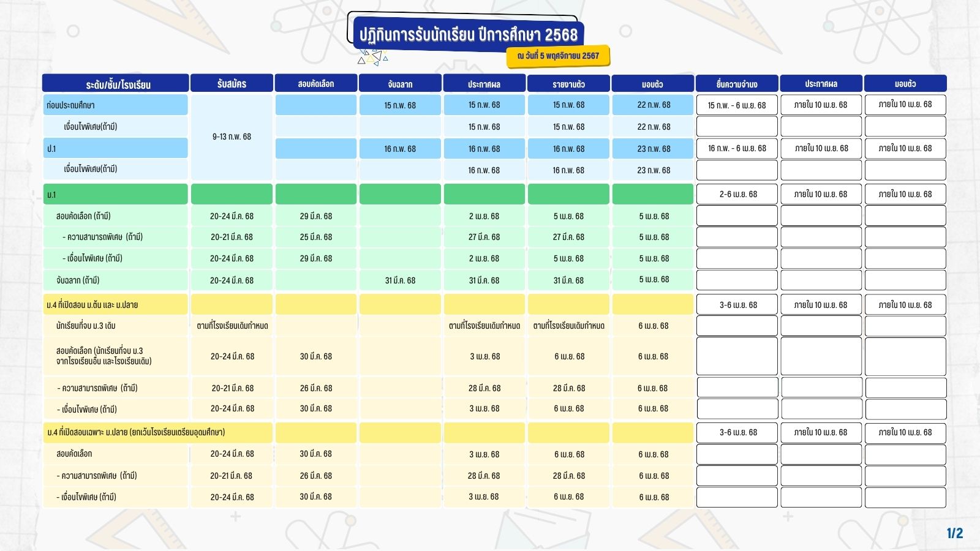Select the ม.4 ที่เปิดสอนเฉพาะ ม.ปลาย section row
Screen dimensions: 980x551
click(157, 432)
